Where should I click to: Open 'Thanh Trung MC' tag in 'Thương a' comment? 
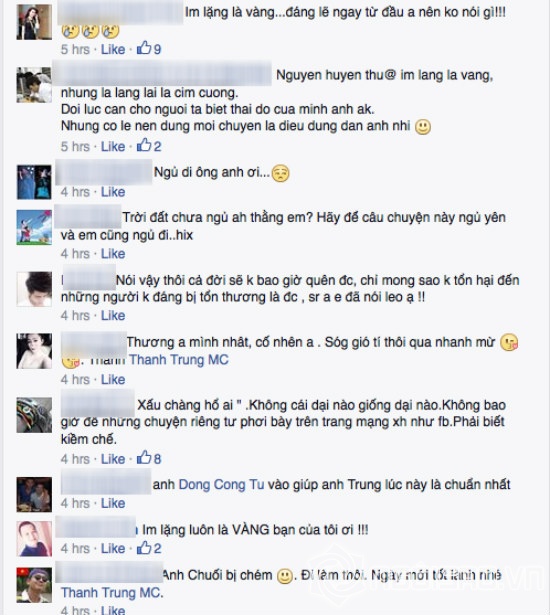click(179, 360)
